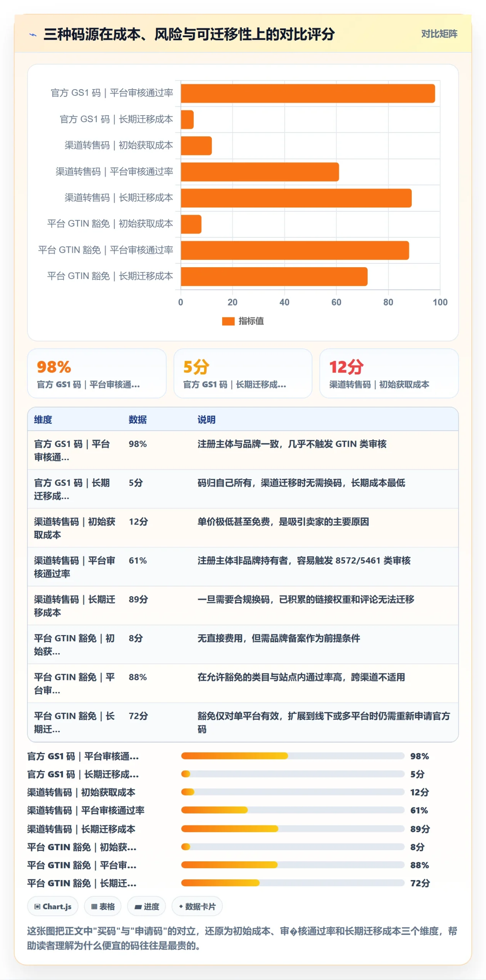This screenshot has width=486, height=980.
Task: Click the 89分 progress bar
Action: pyautogui.click(x=293, y=829)
